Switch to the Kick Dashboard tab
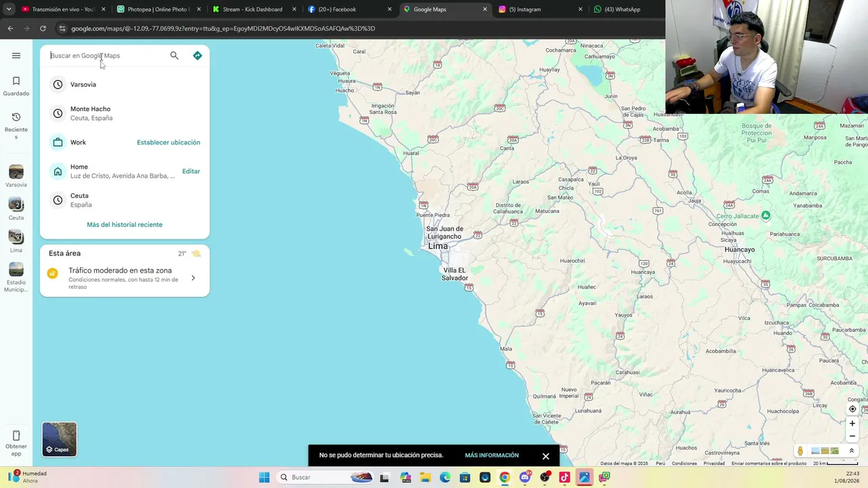Viewport: 868px width, 488px height. [253, 9]
